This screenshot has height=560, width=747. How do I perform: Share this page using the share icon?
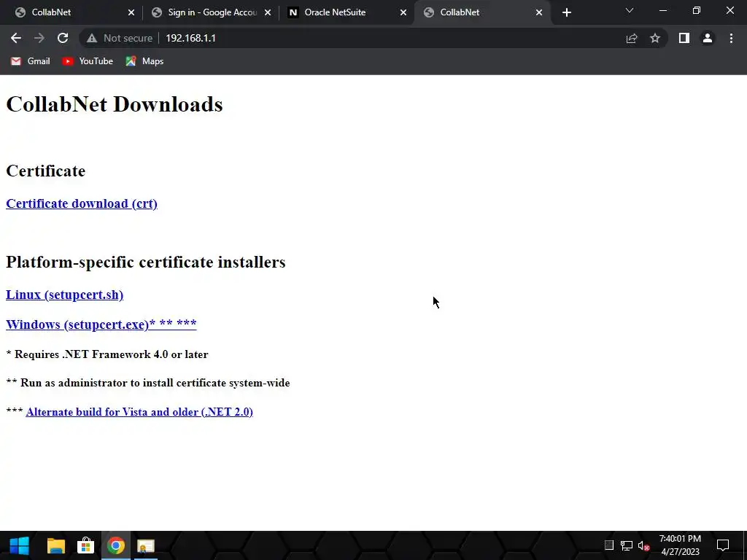632,38
